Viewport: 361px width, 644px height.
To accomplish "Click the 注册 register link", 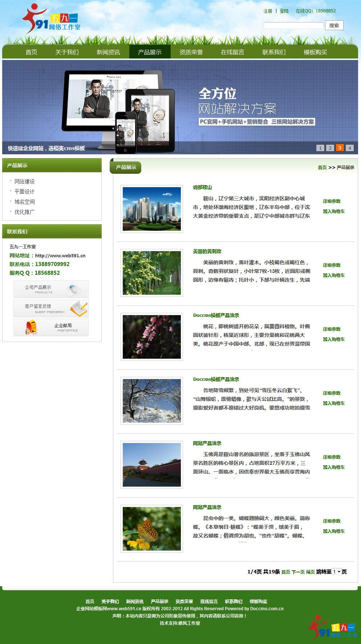I will tap(268, 11).
